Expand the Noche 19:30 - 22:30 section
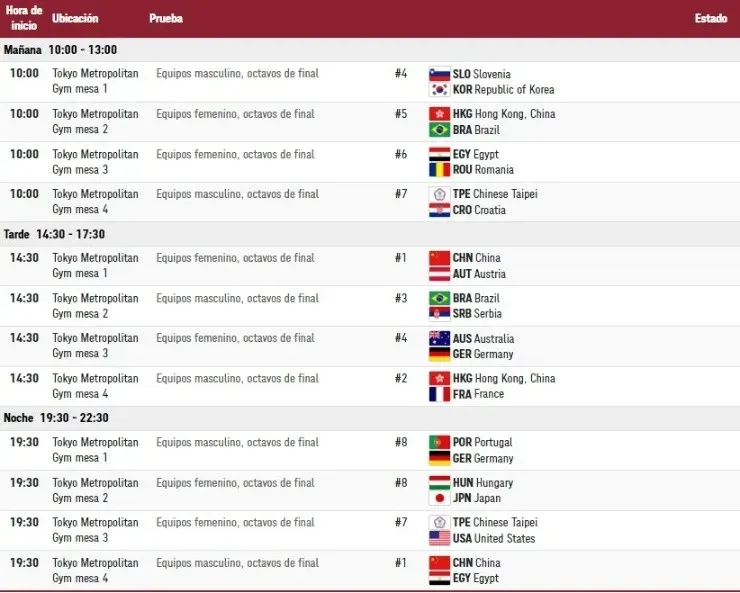This screenshot has height=593, width=740. click(56, 418)
